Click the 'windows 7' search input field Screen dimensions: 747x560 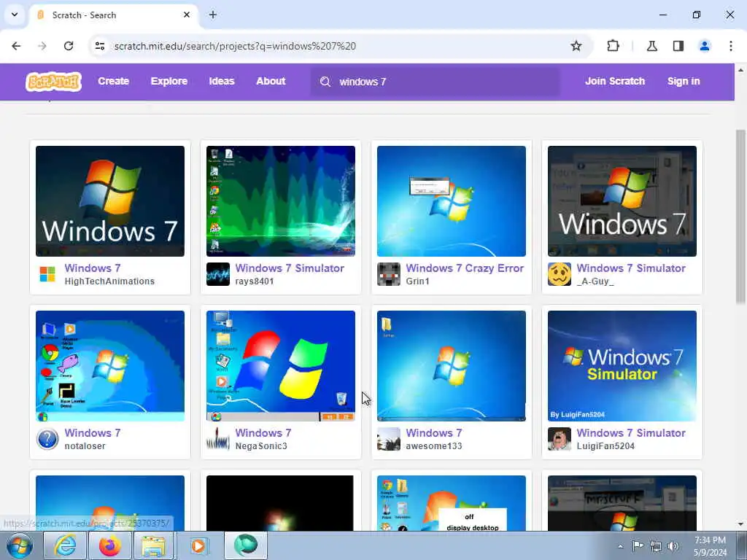click(436, 82)
